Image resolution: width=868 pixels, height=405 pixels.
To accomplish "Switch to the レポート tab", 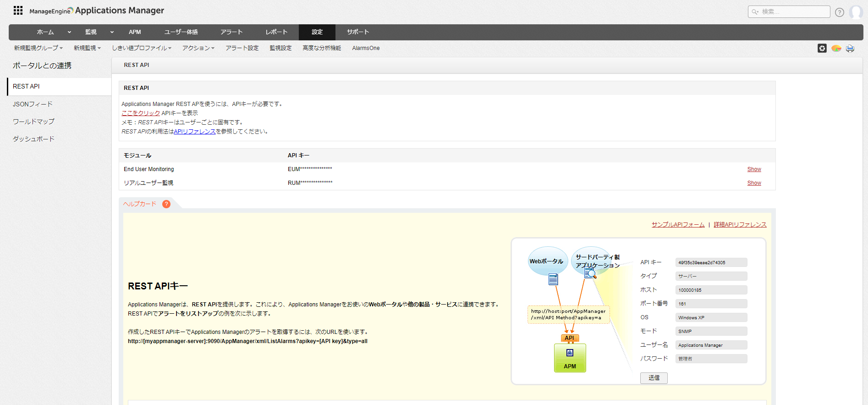I will pyautogui.click(x=276, y=32).
